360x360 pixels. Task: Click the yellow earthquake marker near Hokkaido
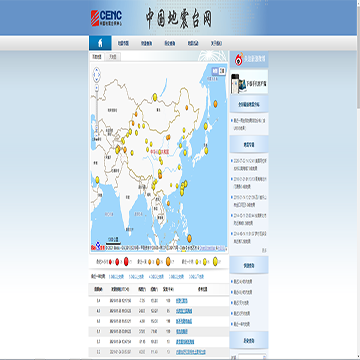pyautogui.click(x=206, y=126)
